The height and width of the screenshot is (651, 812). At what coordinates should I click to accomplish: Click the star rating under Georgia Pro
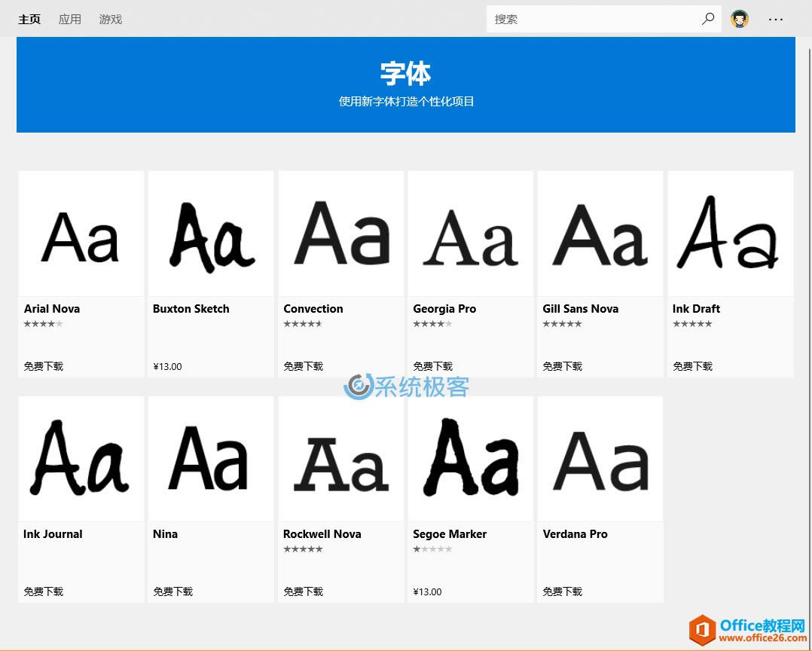point(432,324)
